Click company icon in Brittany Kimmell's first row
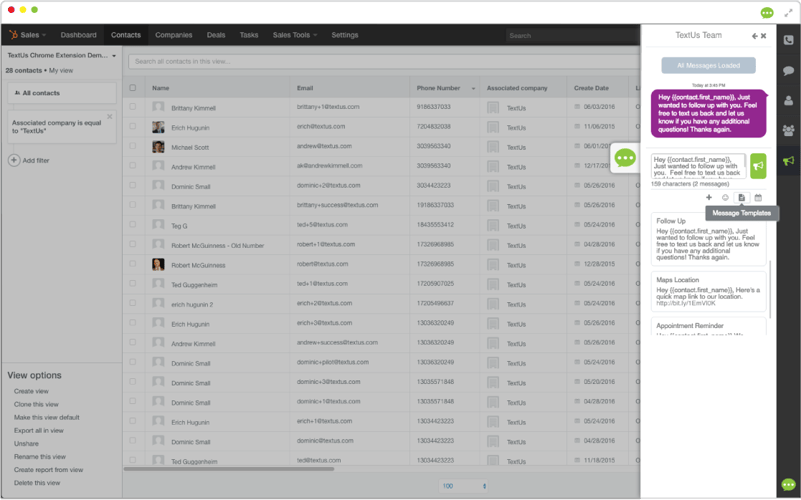The height and width of the screenshot is (500, 801). (493, 108)
